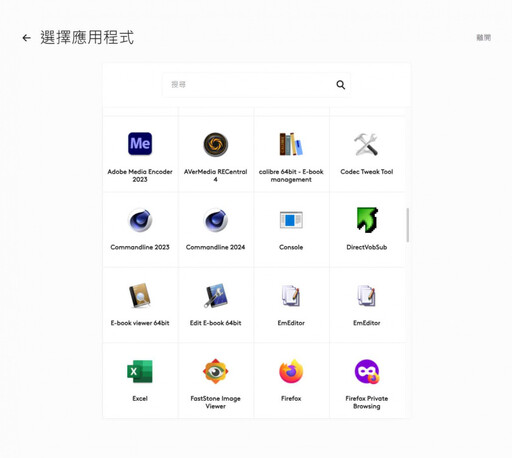Choose the AVerMedia RECentral 4 icon

tap(216, 144)
